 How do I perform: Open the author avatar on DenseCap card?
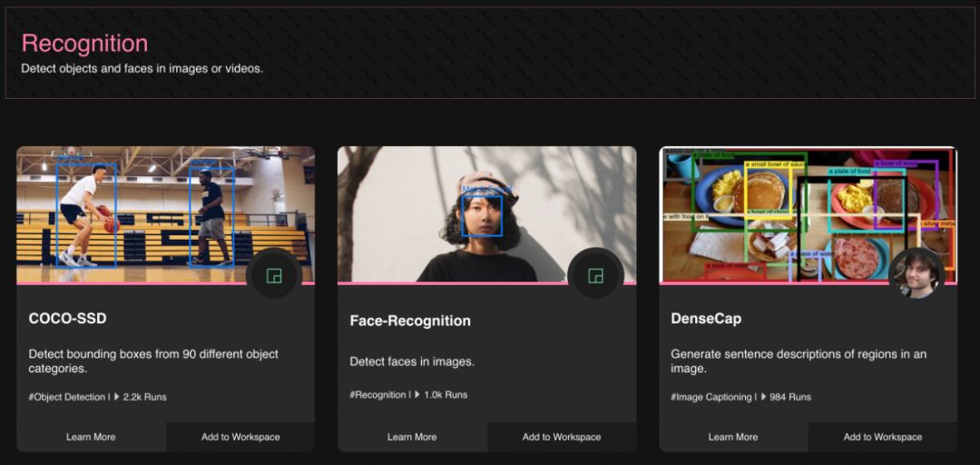(x=916, y=273)
